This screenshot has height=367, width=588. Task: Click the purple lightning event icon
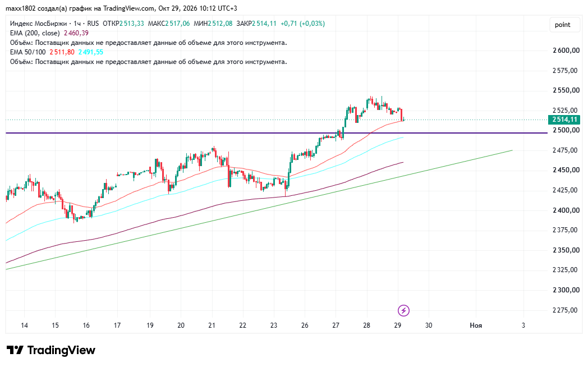click(x=403, y=310)
